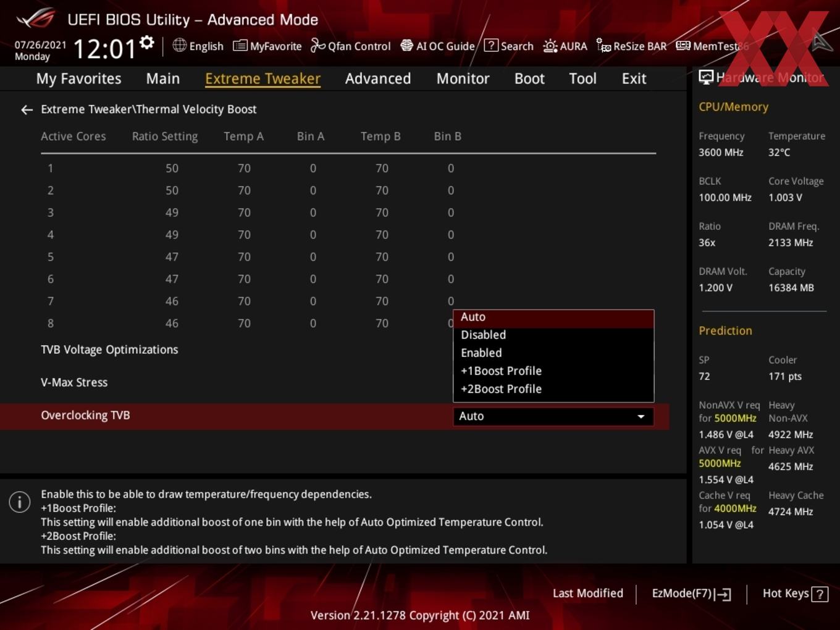840x630 pixels.
Task: Launch AI OC Guide icon
Action: pyautogui.click(x=406, y=45)
